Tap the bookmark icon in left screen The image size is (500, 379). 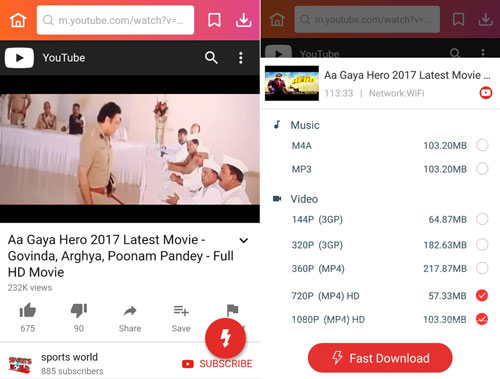click(214, 20)
